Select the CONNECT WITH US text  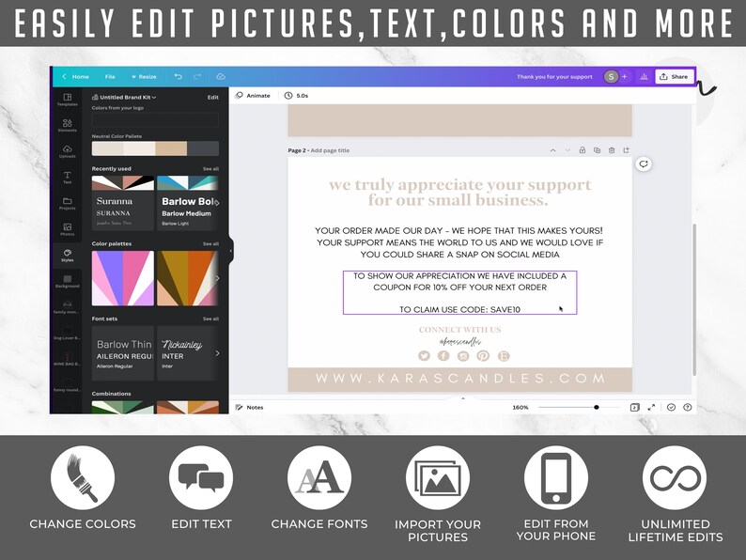pos(459,330)
